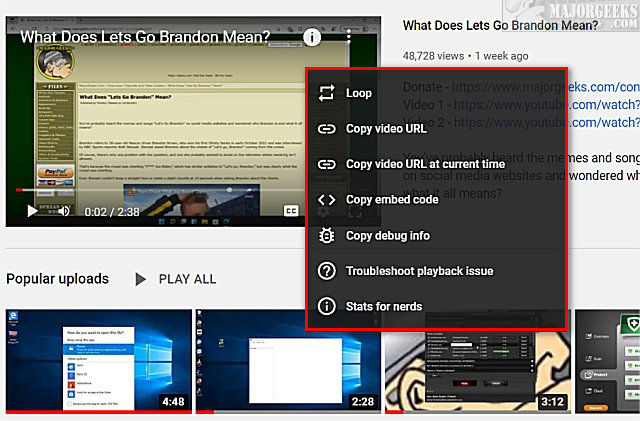Open the three-dot more options menu on video
The image size is (640, 421).
click(348, 36)
